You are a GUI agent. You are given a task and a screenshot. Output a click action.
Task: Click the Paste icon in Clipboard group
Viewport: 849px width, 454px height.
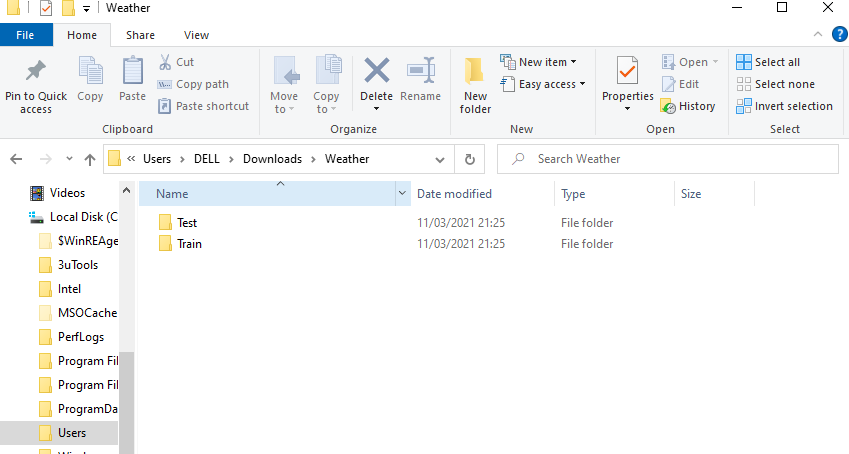click(132, 72)
